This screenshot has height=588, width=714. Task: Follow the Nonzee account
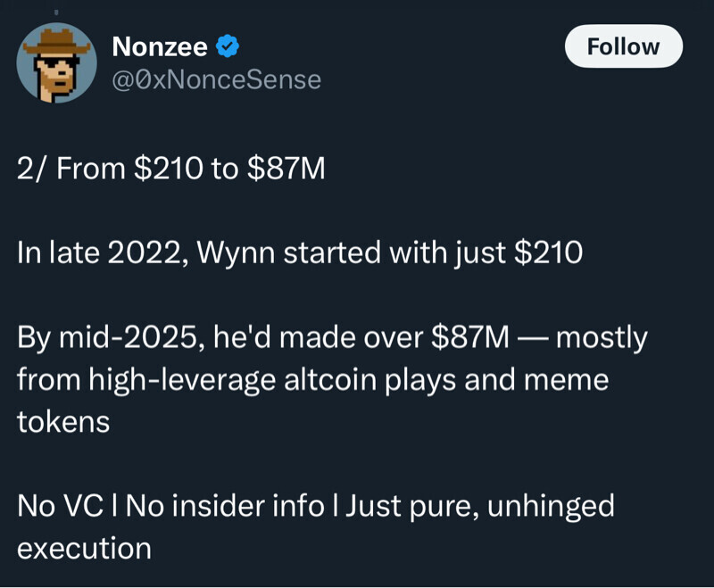(623, 46)
